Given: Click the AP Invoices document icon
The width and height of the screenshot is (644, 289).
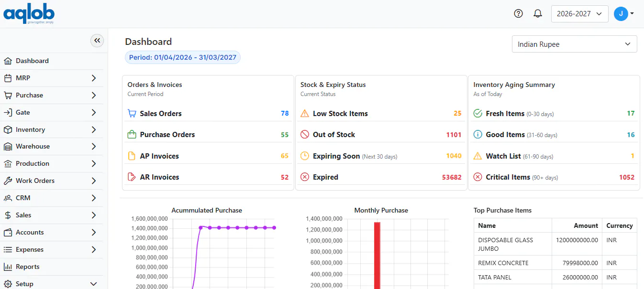Looking at the screenshot, I should [132, 156].
